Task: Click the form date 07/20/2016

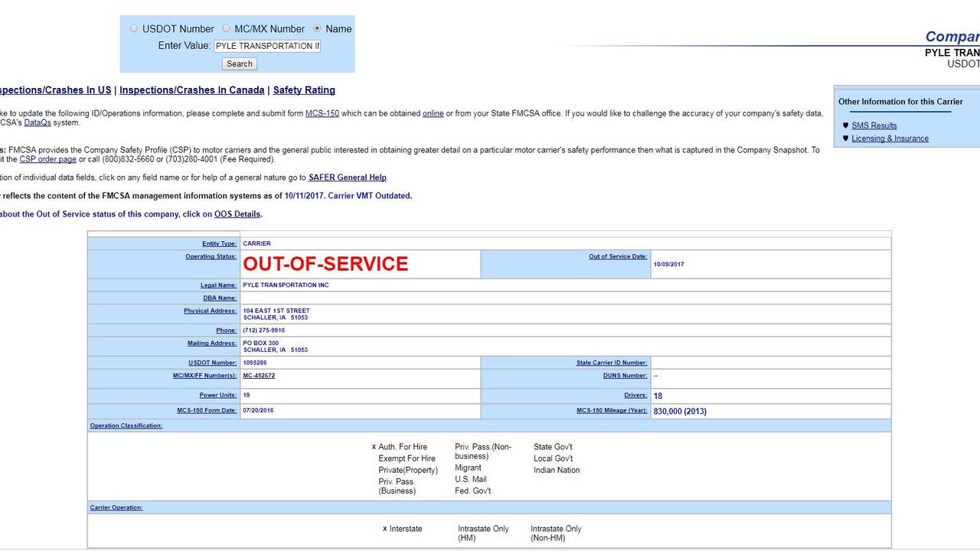Action: click(258, 410)
